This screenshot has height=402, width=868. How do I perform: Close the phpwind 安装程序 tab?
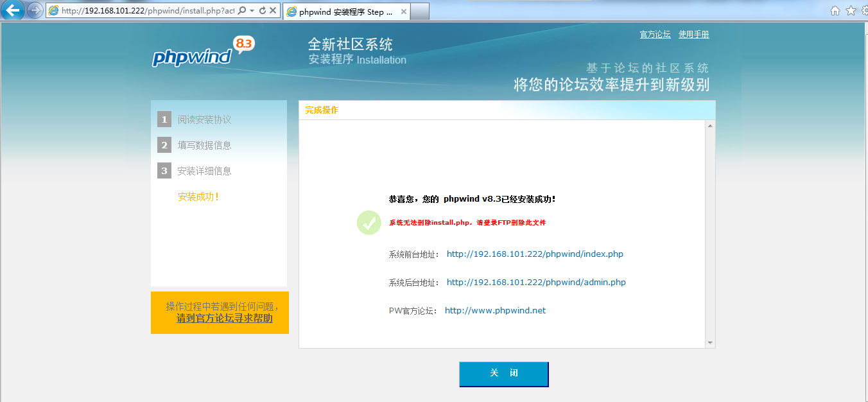coord(403,12)
